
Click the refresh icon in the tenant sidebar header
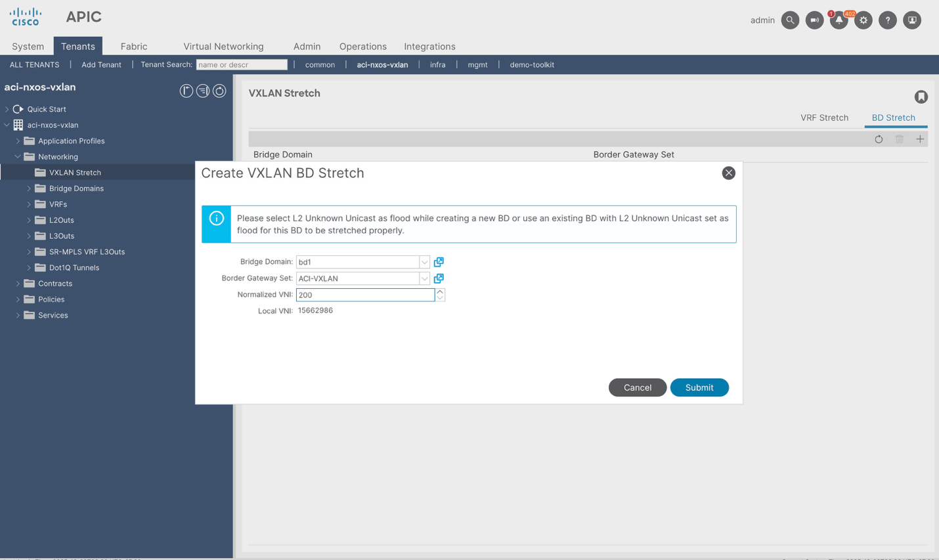(219, 91)
